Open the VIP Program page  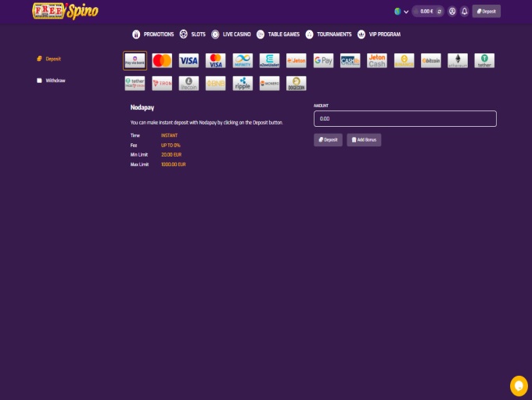pyautogui.click(x=379, y=34)
